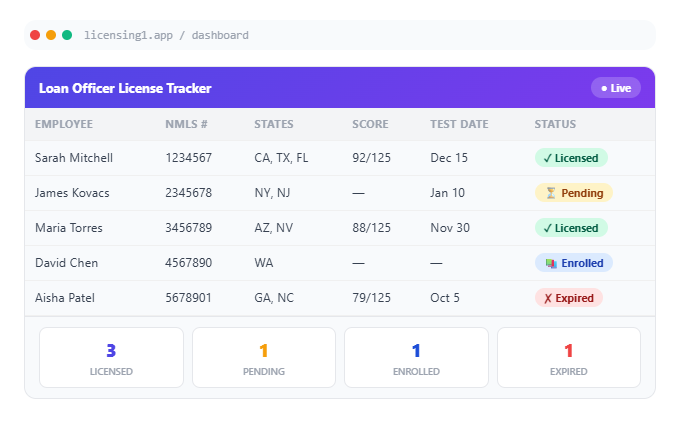Click NMLS number 1234567
This screenshot has width=680, height=423.
(x=189, y=158)
